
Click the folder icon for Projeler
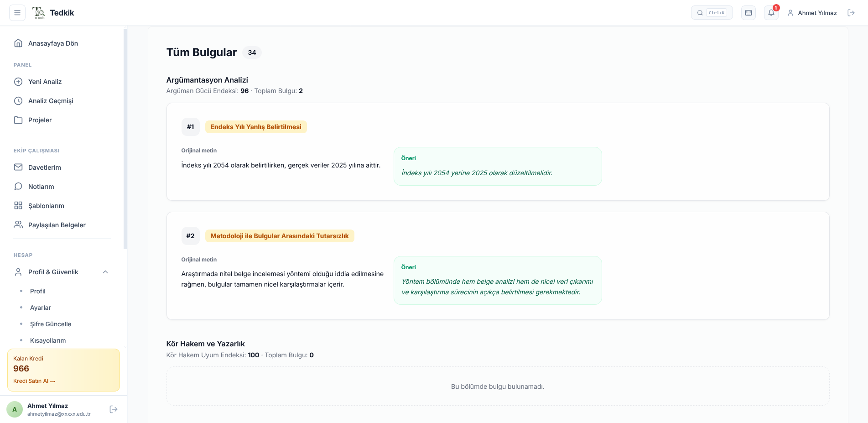tap(18, 120)
